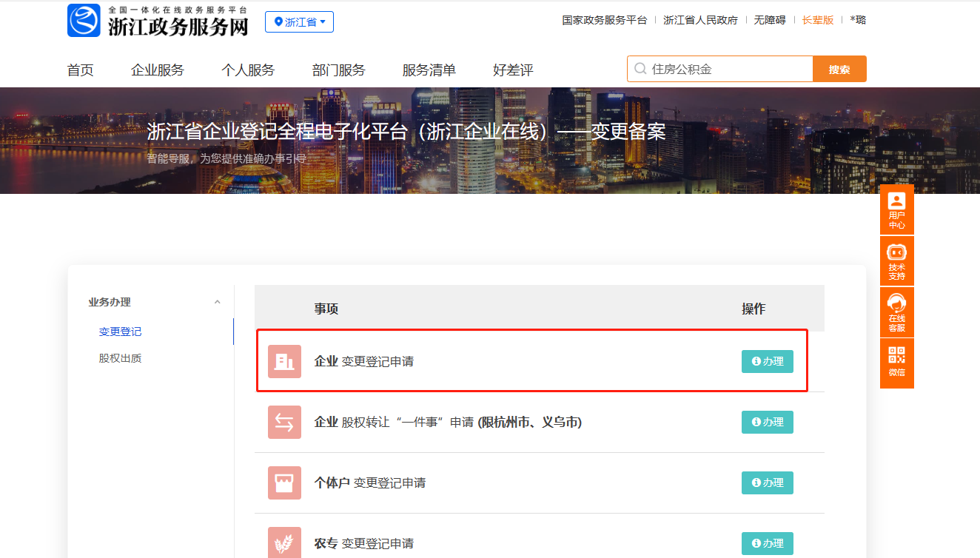The image size is (980, 558).
Task: Open the 浙江省 region dropdown
Action: click(299, 22)
